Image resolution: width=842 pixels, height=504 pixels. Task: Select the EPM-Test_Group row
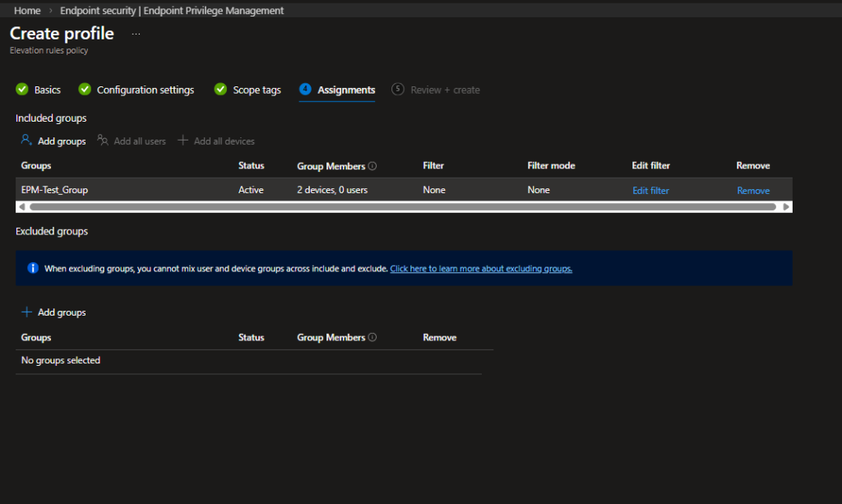pos(404,190)
